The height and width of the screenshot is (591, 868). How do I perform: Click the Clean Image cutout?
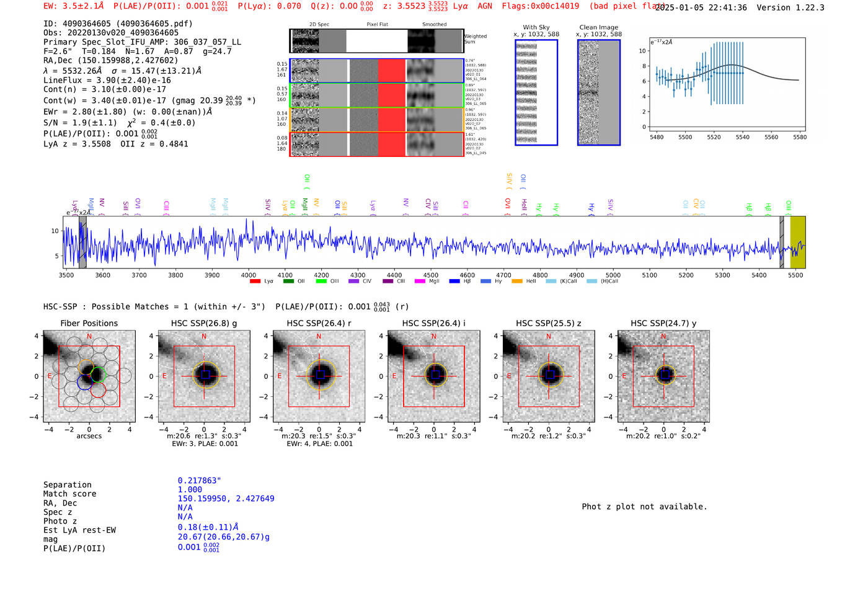click(599, 92)
